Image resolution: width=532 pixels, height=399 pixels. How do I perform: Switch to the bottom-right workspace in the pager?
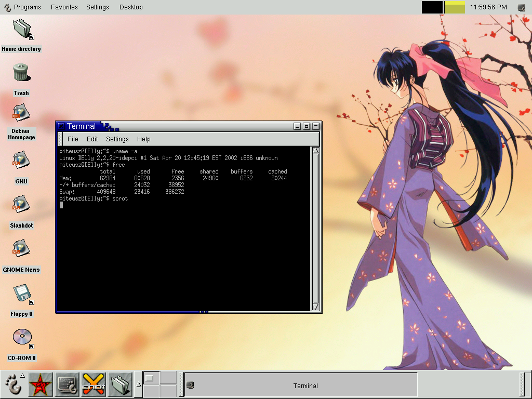point(168,391)
